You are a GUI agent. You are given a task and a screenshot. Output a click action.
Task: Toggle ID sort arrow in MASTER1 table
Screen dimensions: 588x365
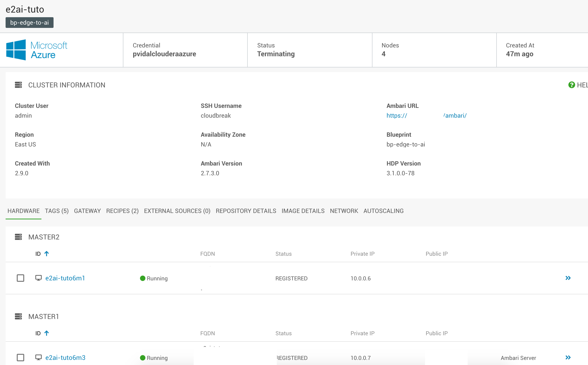pos(46,333)
